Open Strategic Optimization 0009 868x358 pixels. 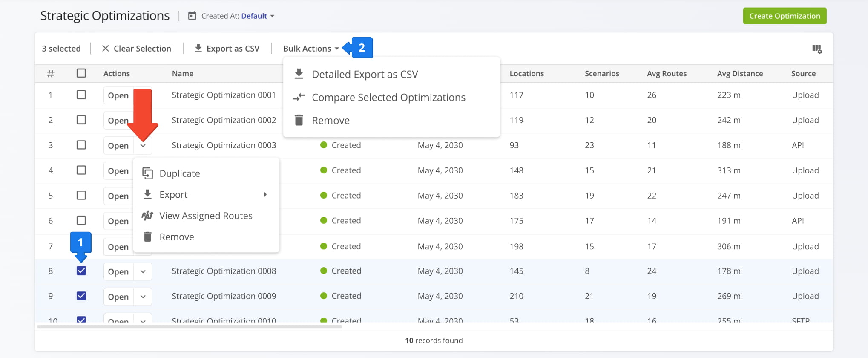[118, 297]
